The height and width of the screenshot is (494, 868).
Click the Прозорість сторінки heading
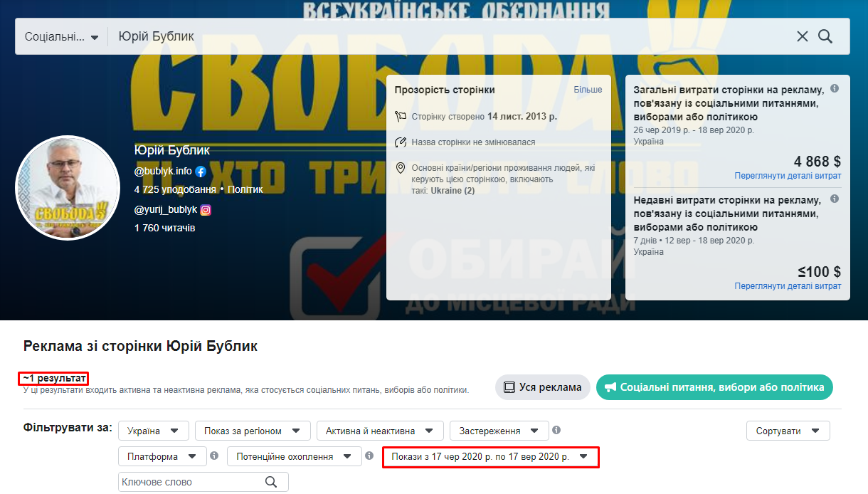(x=445, y=90)
